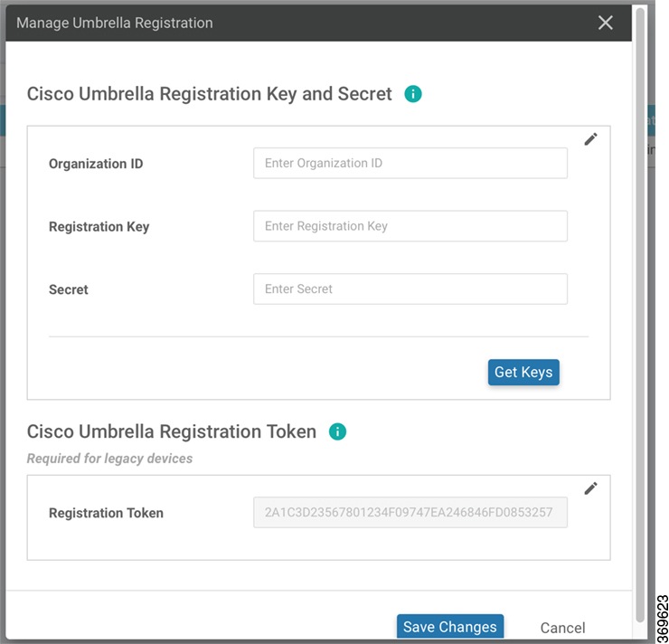The image size is (669, 644).
Task: Click the Get Keys button
Action: coord(523,372)
